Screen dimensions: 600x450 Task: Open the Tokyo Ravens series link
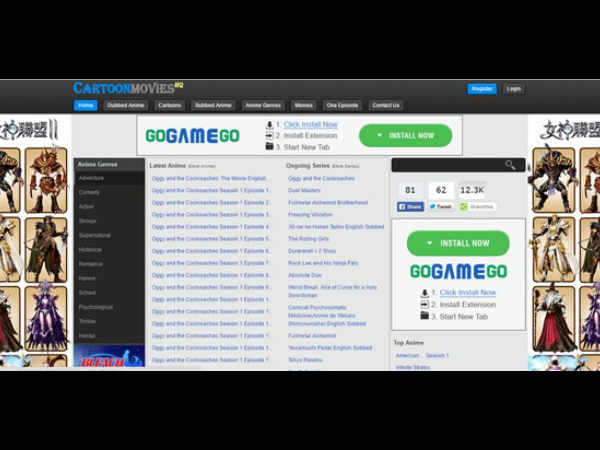click(x=305, y=360)
